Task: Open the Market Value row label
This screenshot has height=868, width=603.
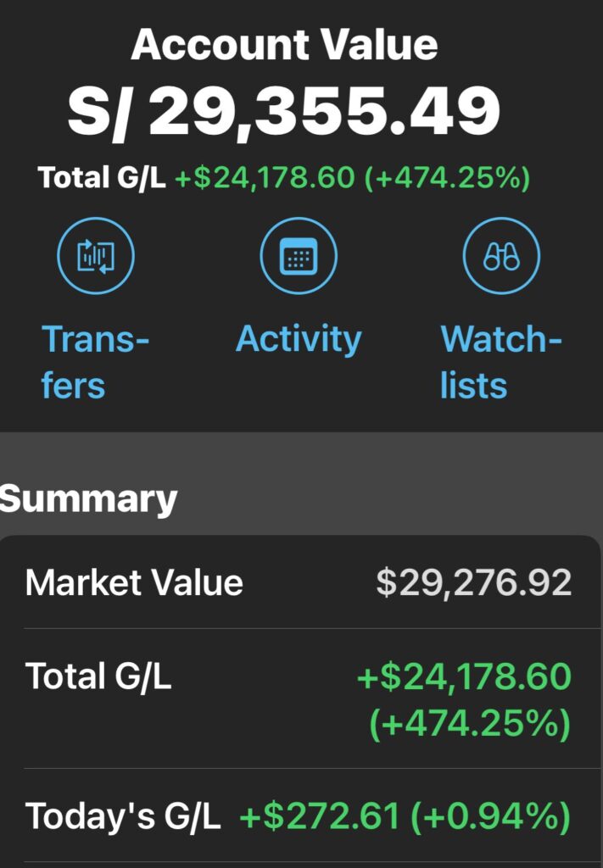Action: pyautogui.click(x=134, y=583)
